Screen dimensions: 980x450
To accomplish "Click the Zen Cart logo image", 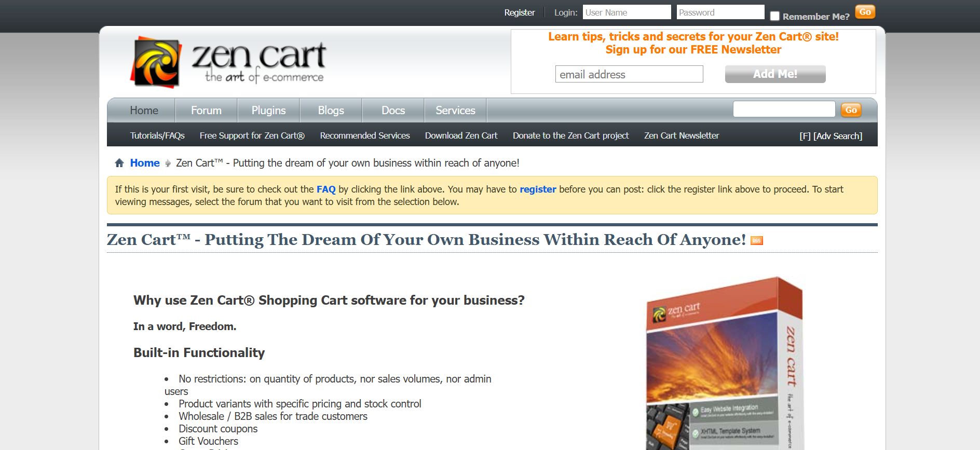I will [x=228, y=62].
